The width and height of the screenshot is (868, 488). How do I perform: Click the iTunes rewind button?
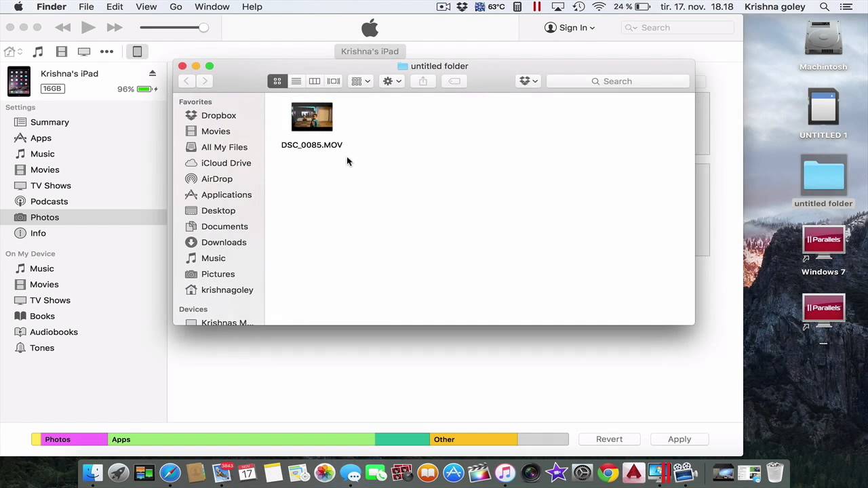coord(63,28)
